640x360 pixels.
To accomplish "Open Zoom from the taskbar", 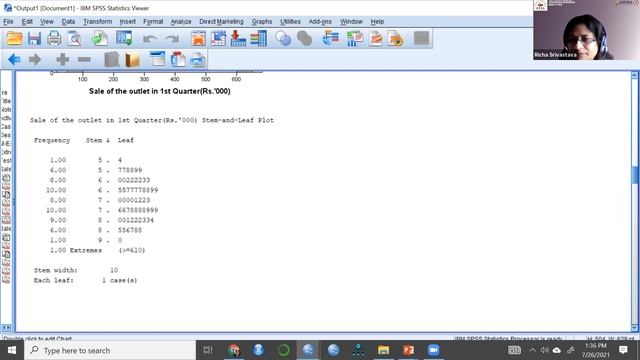I will pos(433,350).
